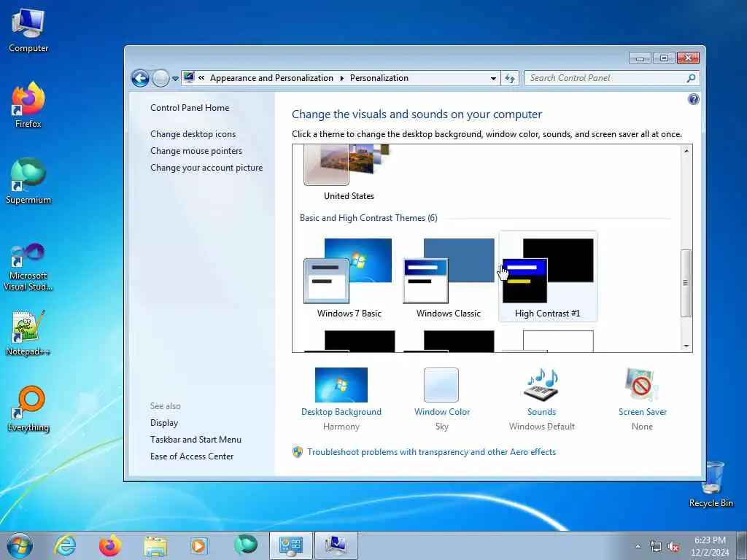Screen dimensions: 747x560
Task: Select the Everything search desktop shortcut
Action: click(x=28, y=408)
